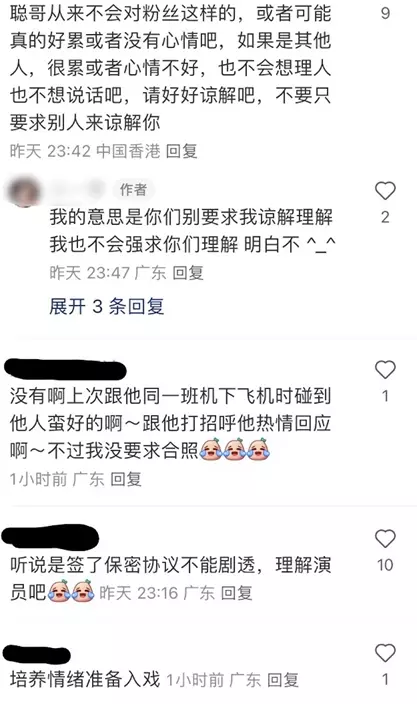Open the blurred author avatar
Viewport: 417px width, 704px height.
point(23,191)
